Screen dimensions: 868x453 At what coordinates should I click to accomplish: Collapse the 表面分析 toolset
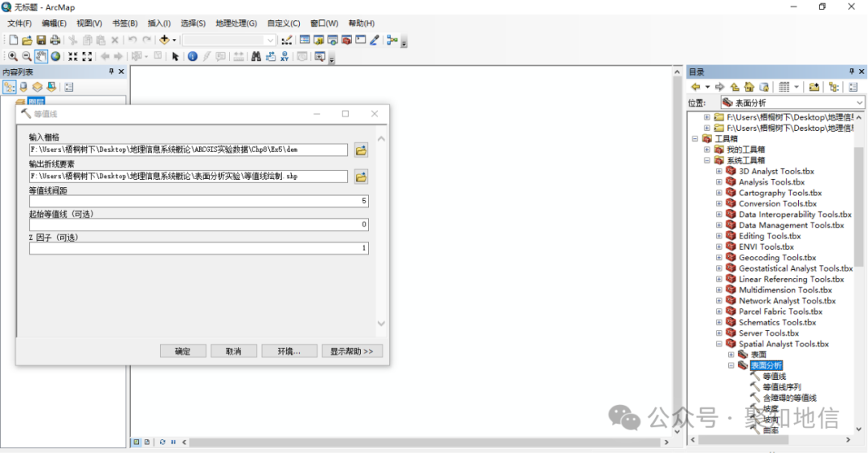tap(731, 365)
